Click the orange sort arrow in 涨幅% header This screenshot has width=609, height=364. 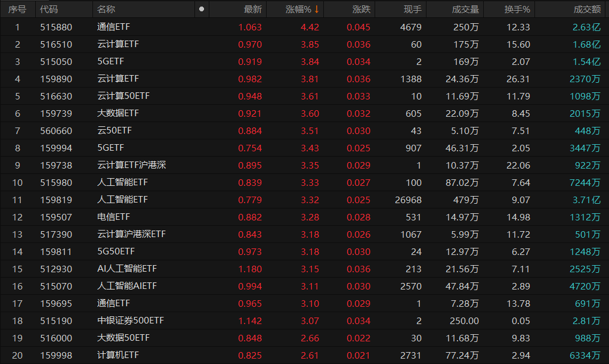coord(317,10)
